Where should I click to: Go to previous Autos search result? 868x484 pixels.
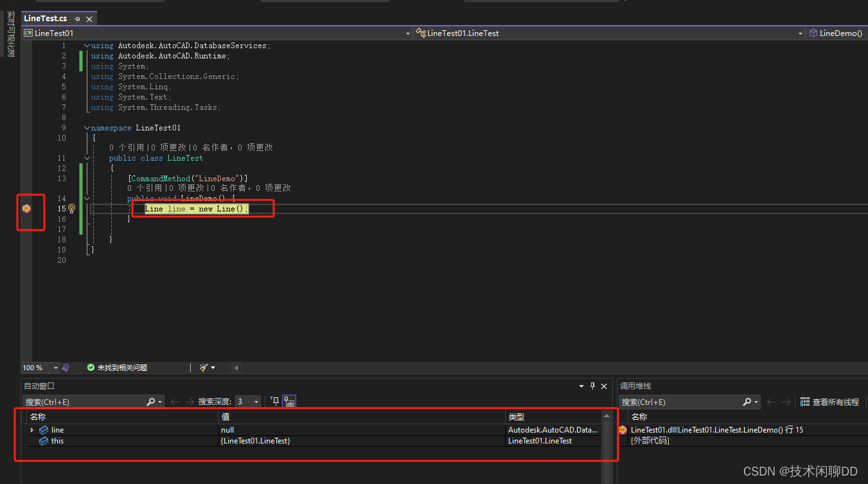click(175, 402)
